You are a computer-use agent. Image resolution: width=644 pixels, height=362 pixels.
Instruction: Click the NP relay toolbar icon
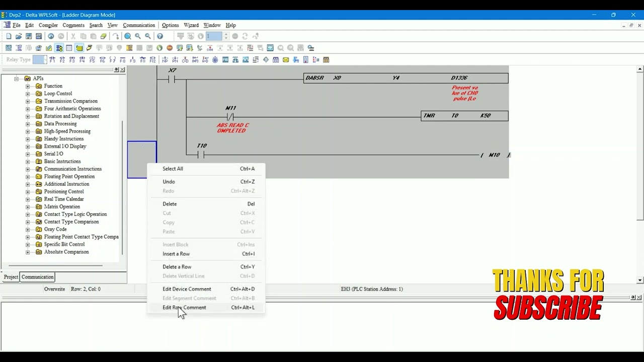click(165, 60)
